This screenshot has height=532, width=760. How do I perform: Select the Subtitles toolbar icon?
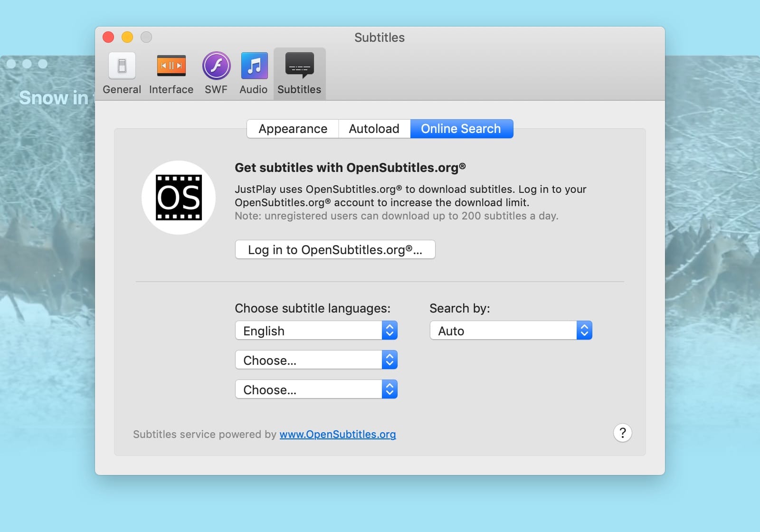(299, 74)
